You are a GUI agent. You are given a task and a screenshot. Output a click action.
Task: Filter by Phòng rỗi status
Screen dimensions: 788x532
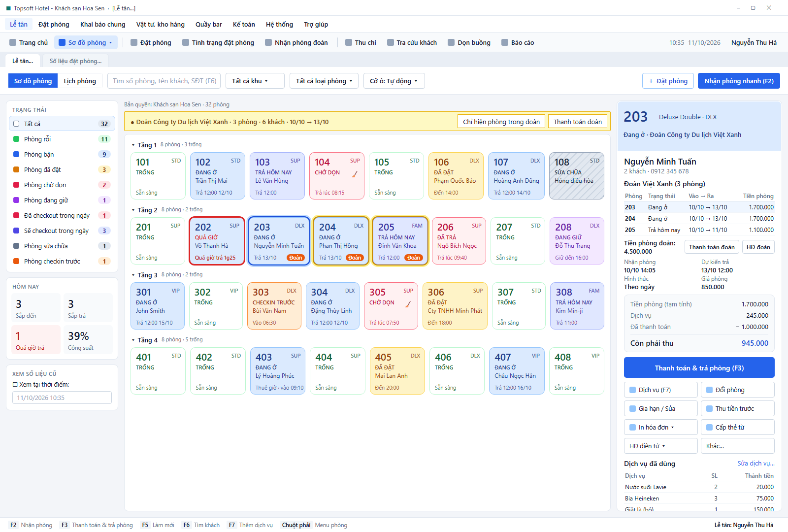coord(62,139)
